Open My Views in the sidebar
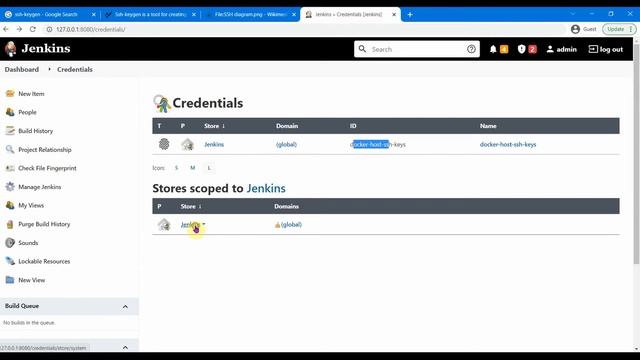The width and height of the screenshot is (640, 360). (31, 205)
